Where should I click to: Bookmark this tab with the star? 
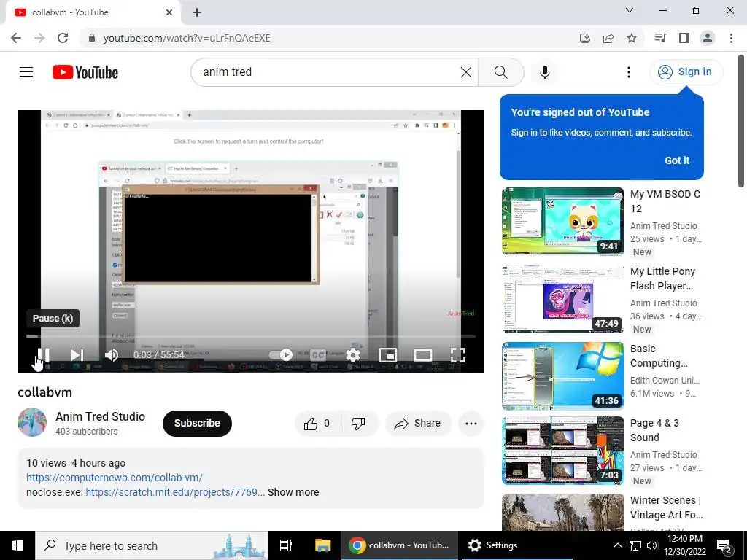(632, 38)
